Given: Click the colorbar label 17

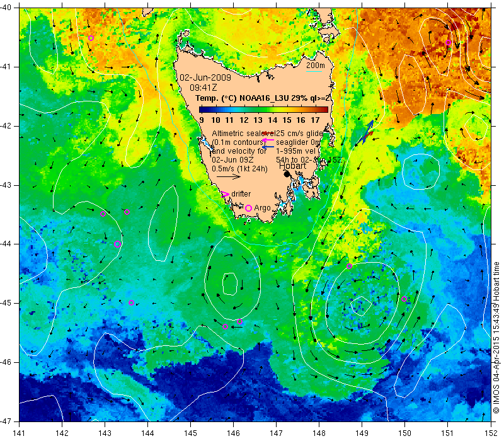Looking at the screenshot, I should pos(316,120).
